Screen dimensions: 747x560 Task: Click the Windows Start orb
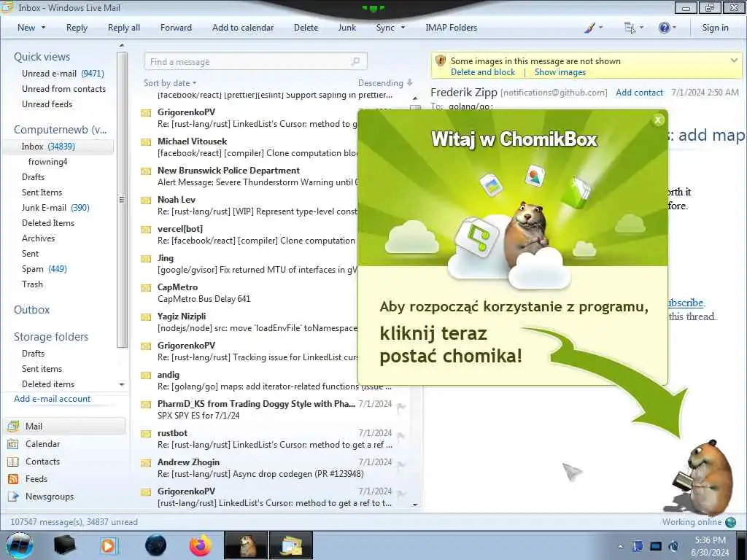19,545
